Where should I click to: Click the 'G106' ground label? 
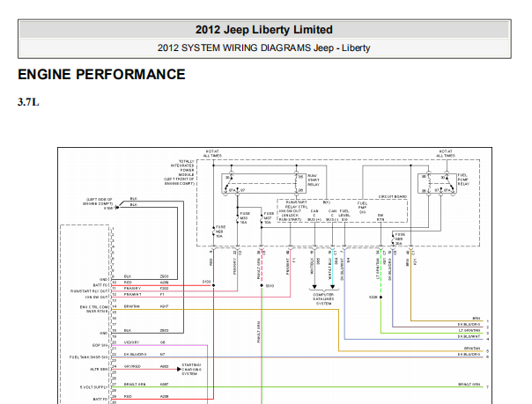(x=108, y=208)
